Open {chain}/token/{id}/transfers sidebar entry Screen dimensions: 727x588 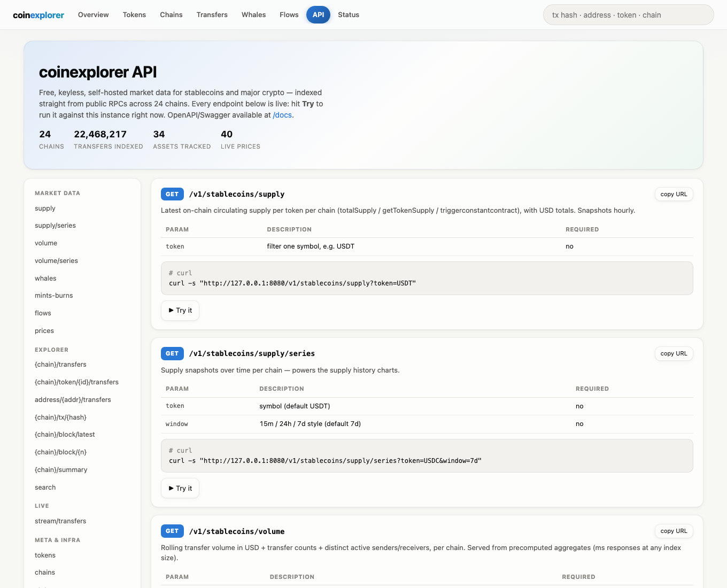76,382
